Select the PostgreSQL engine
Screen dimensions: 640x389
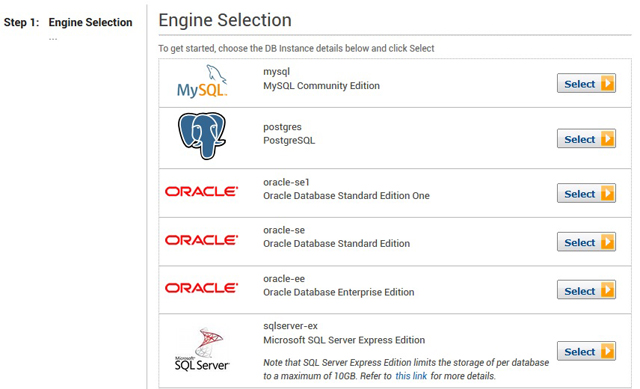pyautogui.click(x=586, y=139)
